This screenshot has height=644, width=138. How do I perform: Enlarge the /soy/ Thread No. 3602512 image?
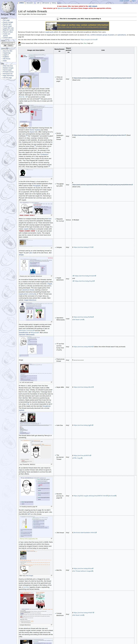click(x=52, y=464)
